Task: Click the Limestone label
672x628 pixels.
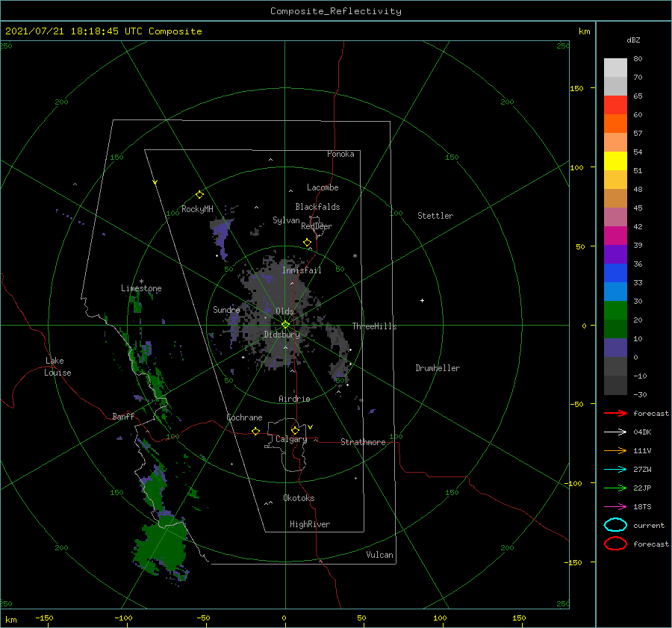Action: pos(141,288)
